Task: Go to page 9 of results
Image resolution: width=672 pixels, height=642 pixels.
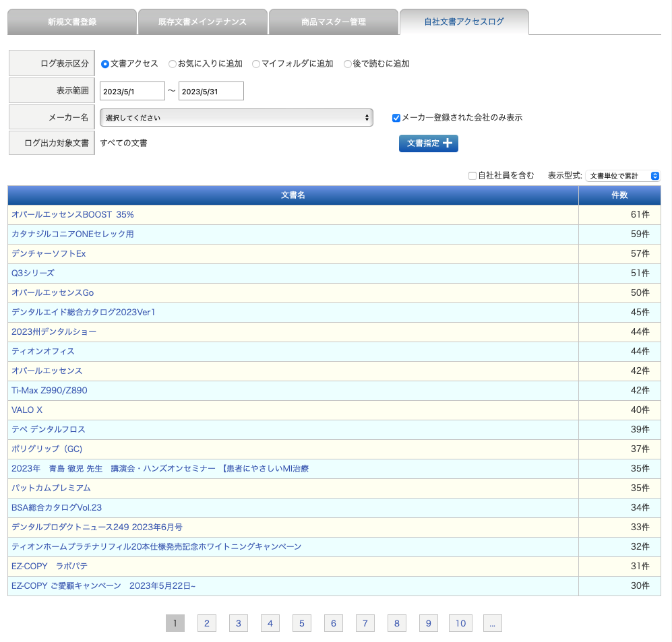Action: (429, 623)
